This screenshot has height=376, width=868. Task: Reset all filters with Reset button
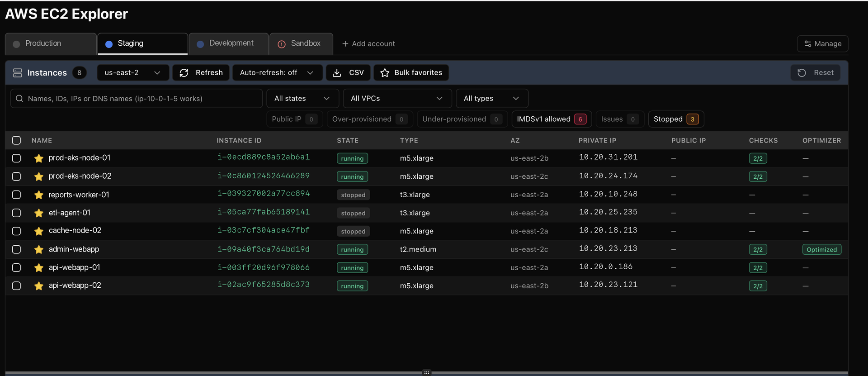point(816,73)
